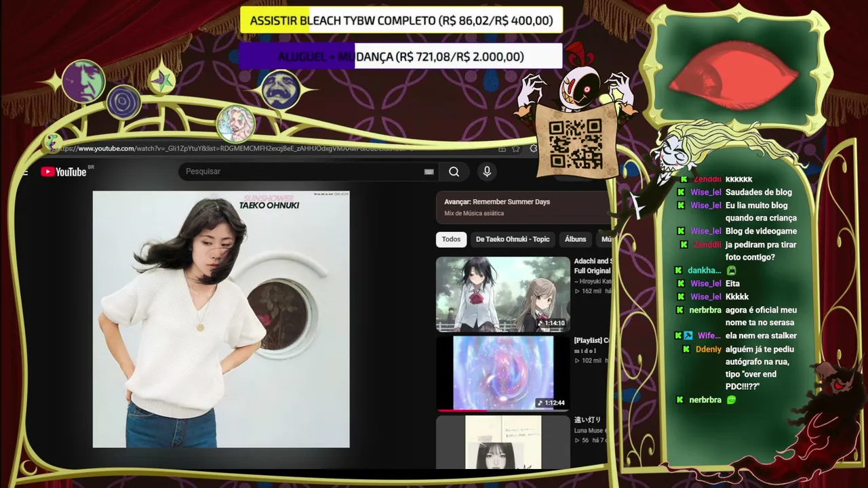Click the [Playlist] video title
The height and width of the screenshot is (488, 868).
point(592,340)
